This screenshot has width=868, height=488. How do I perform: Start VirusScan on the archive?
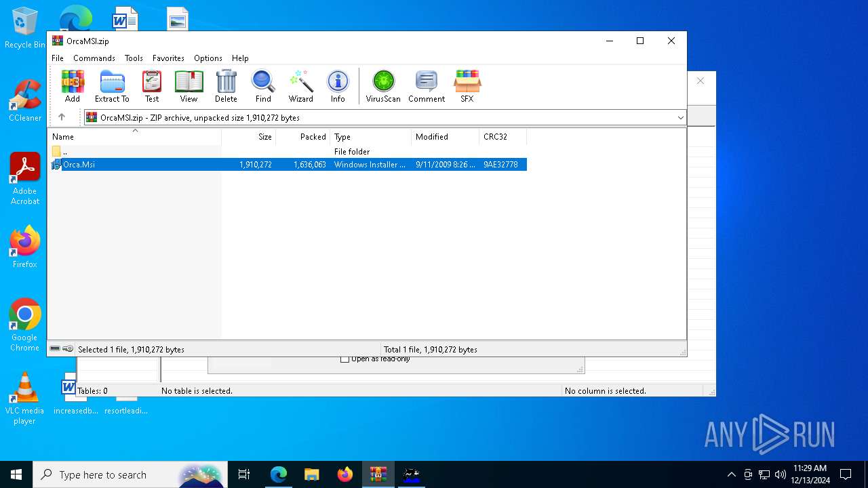[x=383, y=86]
